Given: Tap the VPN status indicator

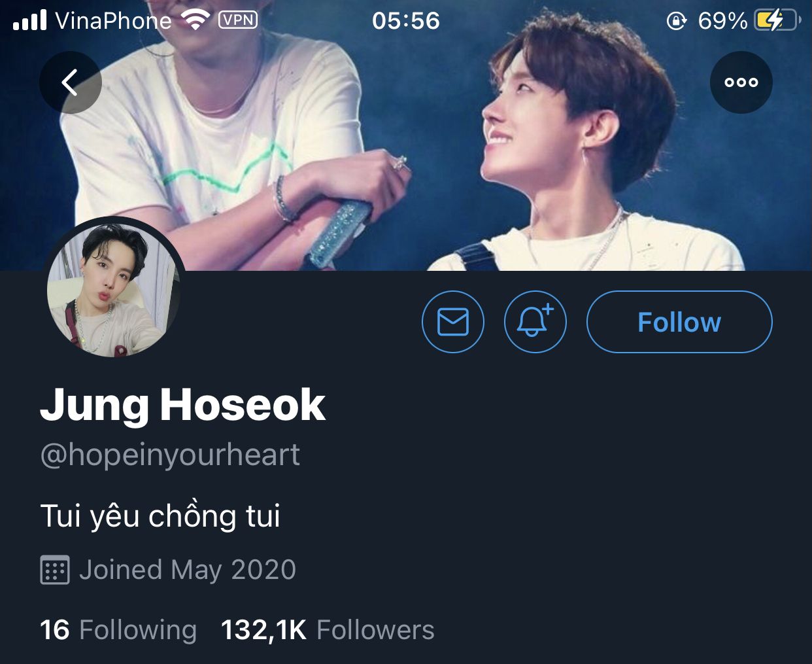Looking at the screenshot, I should click(x=238, y=20).
